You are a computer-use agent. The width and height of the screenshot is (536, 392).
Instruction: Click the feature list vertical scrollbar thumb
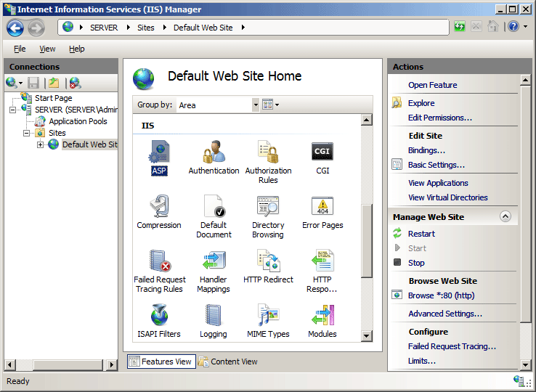pyautogui.click(x=366, y=241)
